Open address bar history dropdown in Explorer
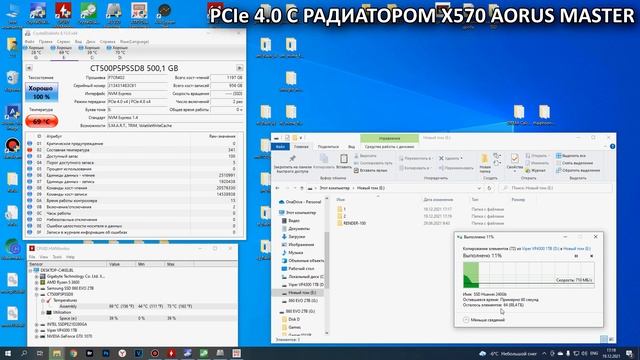The width and height of the screenshot is (640, 360). click(x=479, y=188)
